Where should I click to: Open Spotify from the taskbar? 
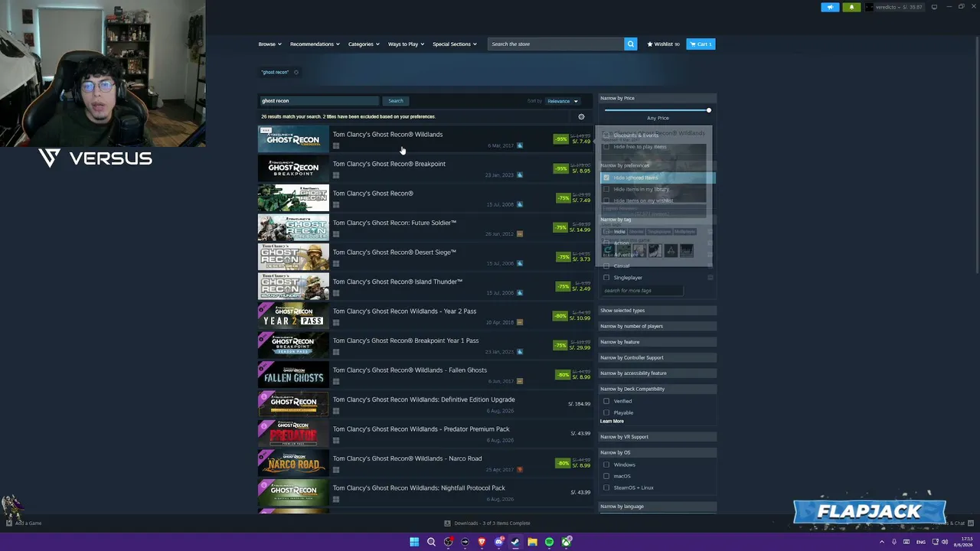tap(549, 542)
